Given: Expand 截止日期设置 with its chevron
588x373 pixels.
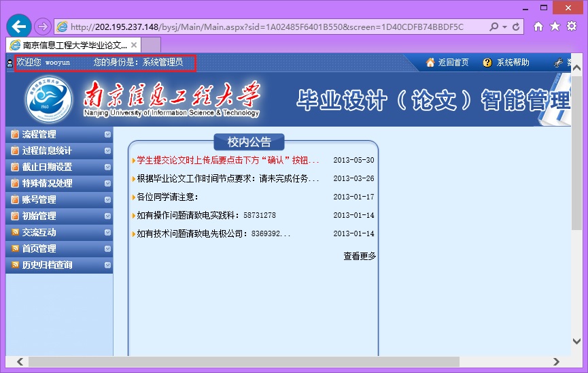Looking at the screenshot, I should tap(107, 167).
